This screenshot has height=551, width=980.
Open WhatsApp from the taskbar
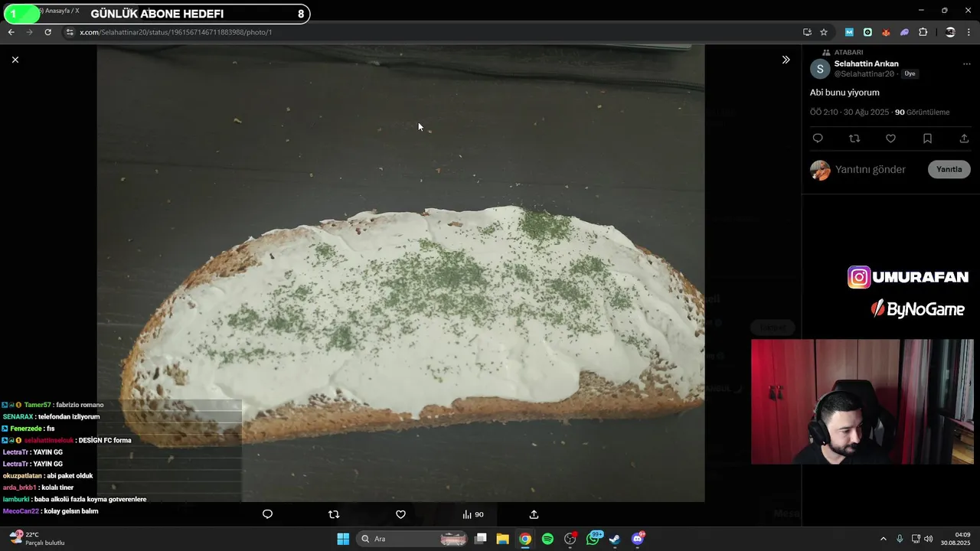pos(593,539)
